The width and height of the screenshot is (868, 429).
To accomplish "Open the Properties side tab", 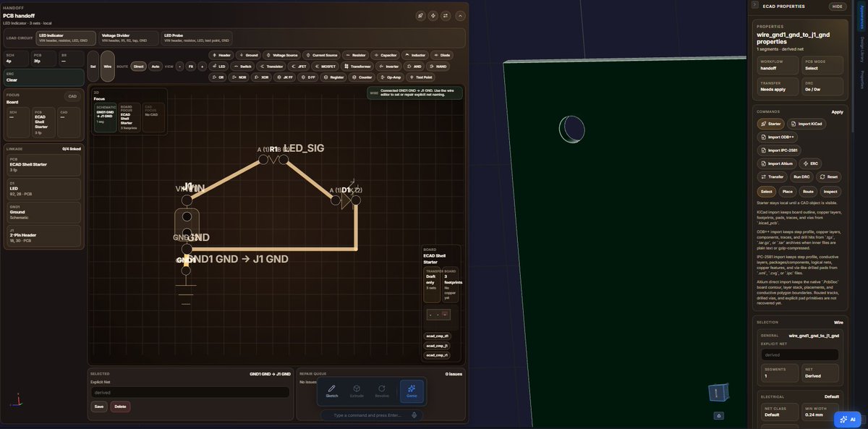I will (x=861, y=80).
